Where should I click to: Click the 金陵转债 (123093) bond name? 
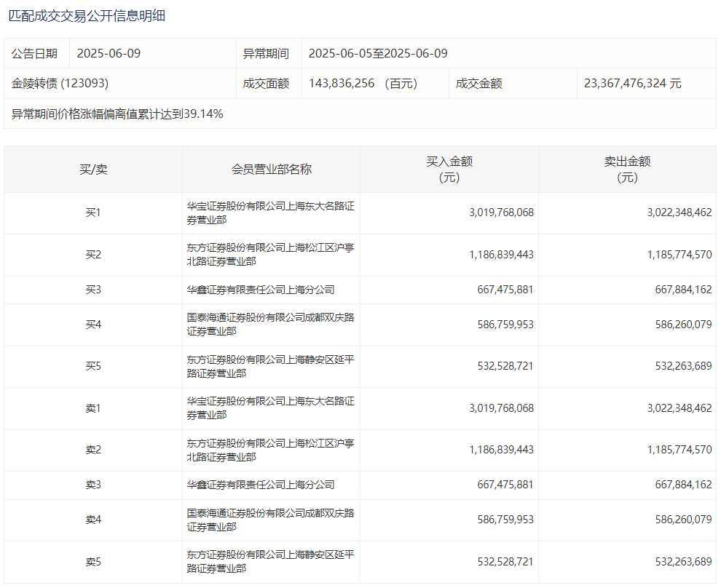(x=60, y=84)
